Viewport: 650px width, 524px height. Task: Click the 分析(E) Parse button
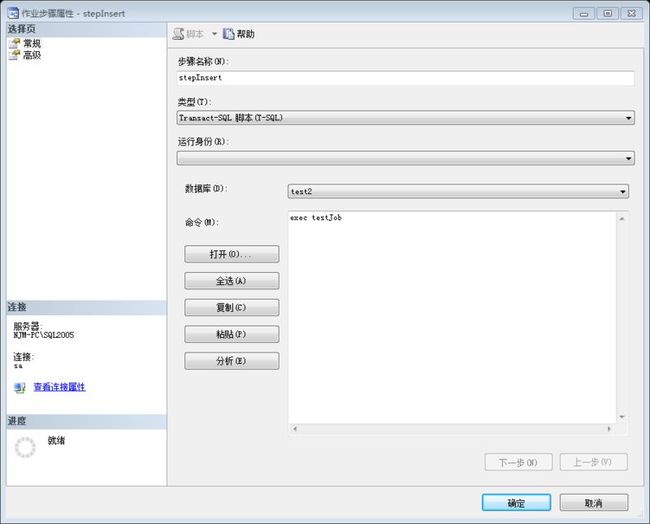click(232, 361)
